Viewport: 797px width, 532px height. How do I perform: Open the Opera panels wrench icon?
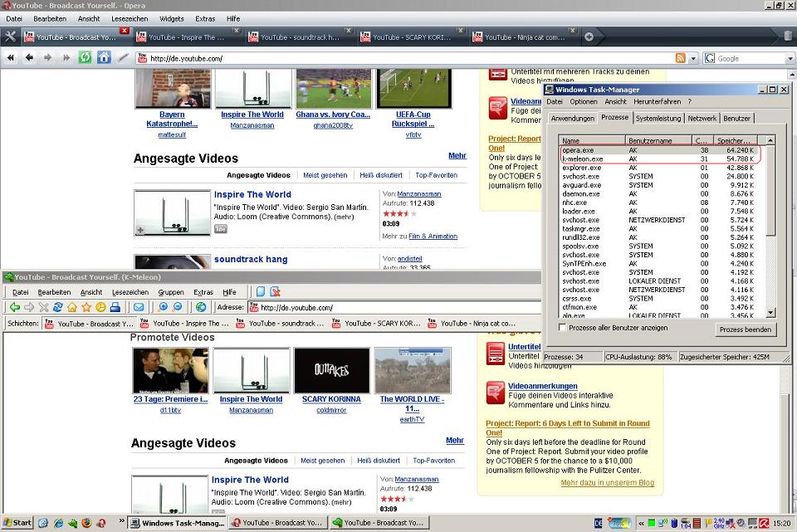pos(10,37)
